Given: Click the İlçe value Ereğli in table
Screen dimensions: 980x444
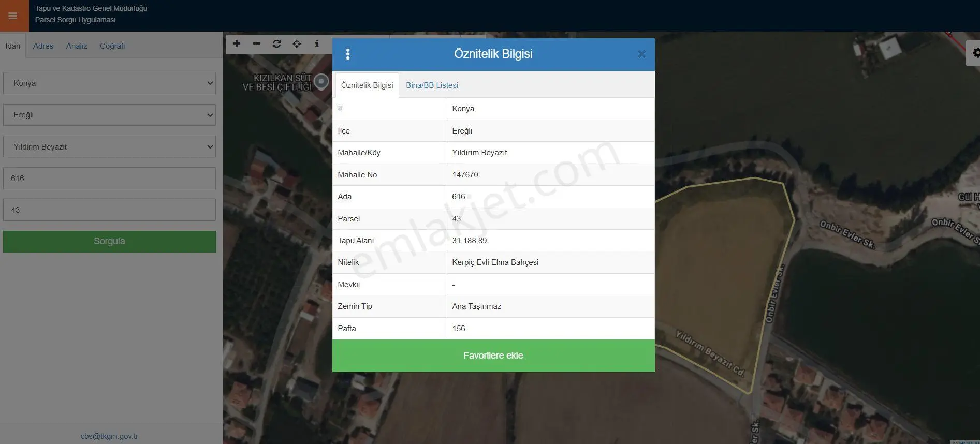Looking at the screenshot, I should click(462, 131).
